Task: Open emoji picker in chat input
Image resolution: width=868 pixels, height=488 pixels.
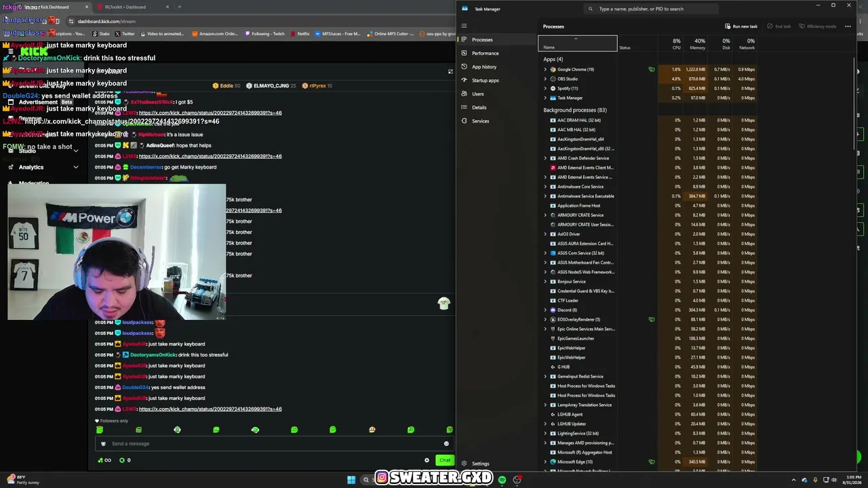Action: click(x=446, y=443)
